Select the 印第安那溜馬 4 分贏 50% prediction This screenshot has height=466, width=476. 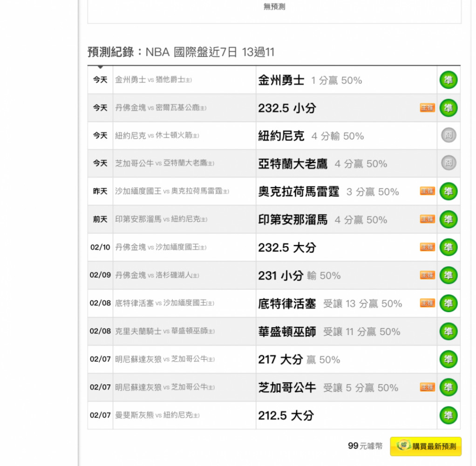pos(323,220)
